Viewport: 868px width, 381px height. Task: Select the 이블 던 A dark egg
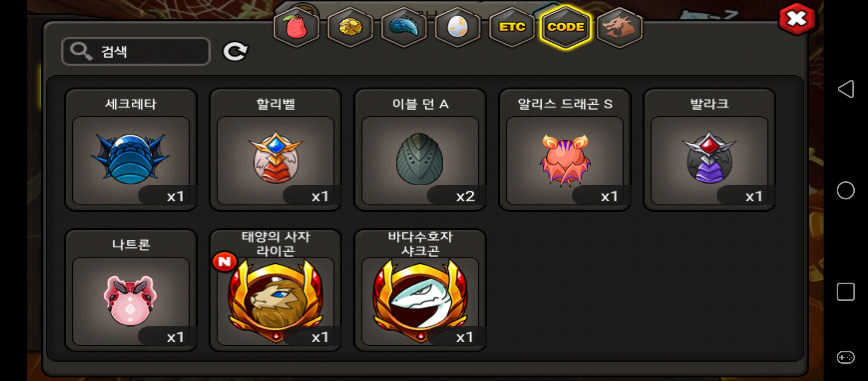[420, 150]
